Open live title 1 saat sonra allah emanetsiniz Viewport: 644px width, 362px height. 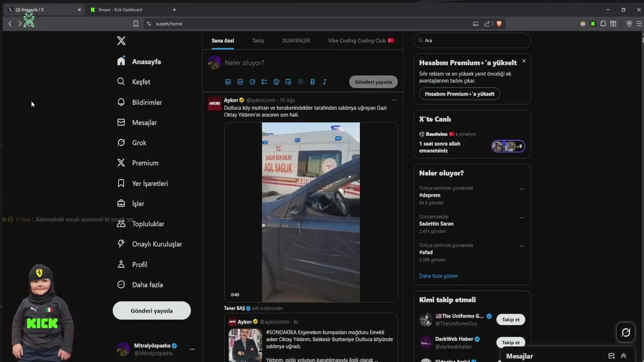click(x=440, y=147)
